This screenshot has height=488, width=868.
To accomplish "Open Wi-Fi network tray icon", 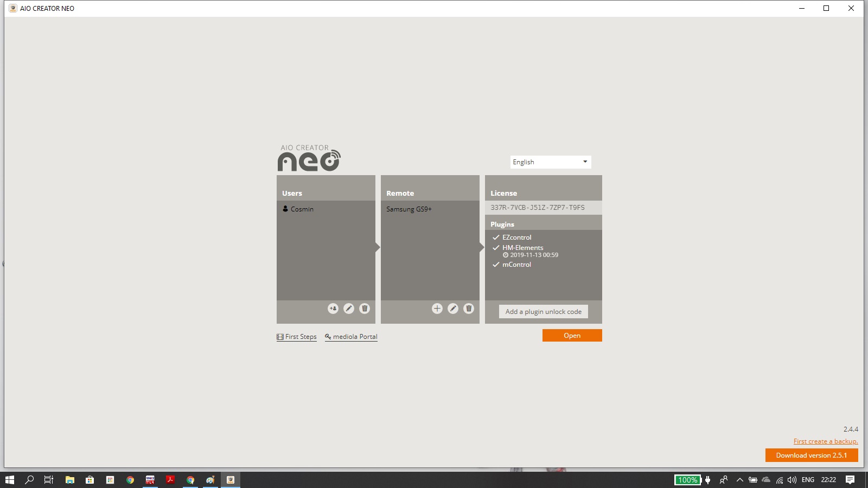I will [780, 480].
